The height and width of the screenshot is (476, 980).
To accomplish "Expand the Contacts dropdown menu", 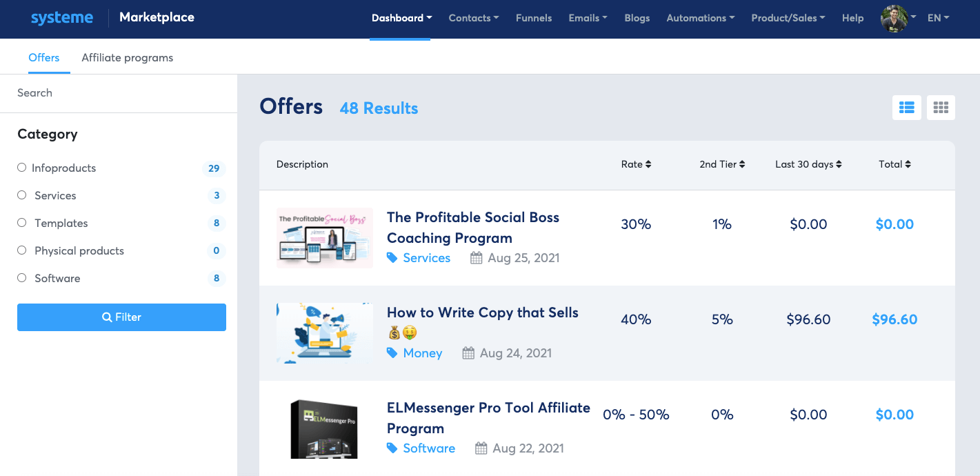I will tap(473, 18).
